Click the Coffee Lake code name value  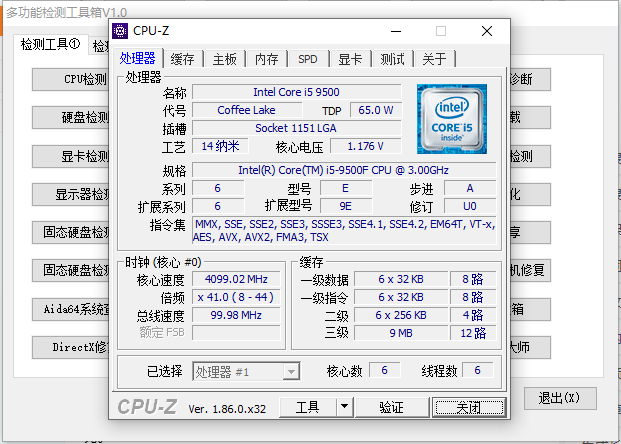click(x=247, y=110)
